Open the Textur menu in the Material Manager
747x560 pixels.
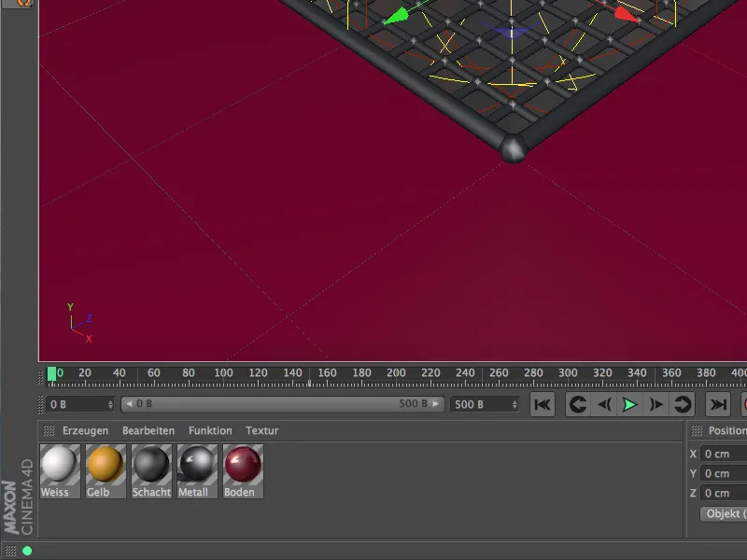pos(261,430)
